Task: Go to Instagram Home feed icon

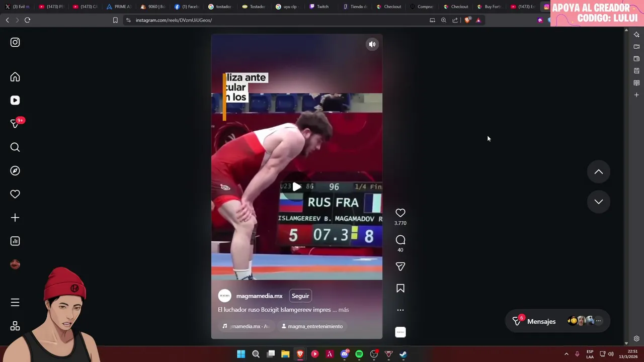Action: (x=15, y=77)
